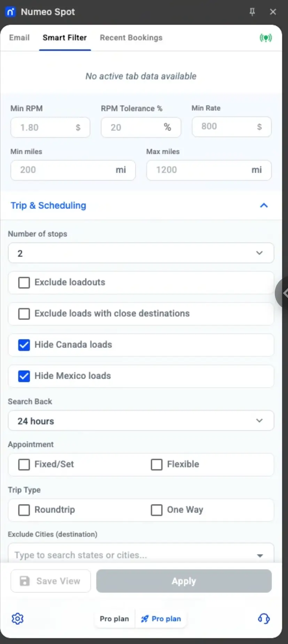
Task: Click the Min RPM input field
Action: tap(45, 127)
